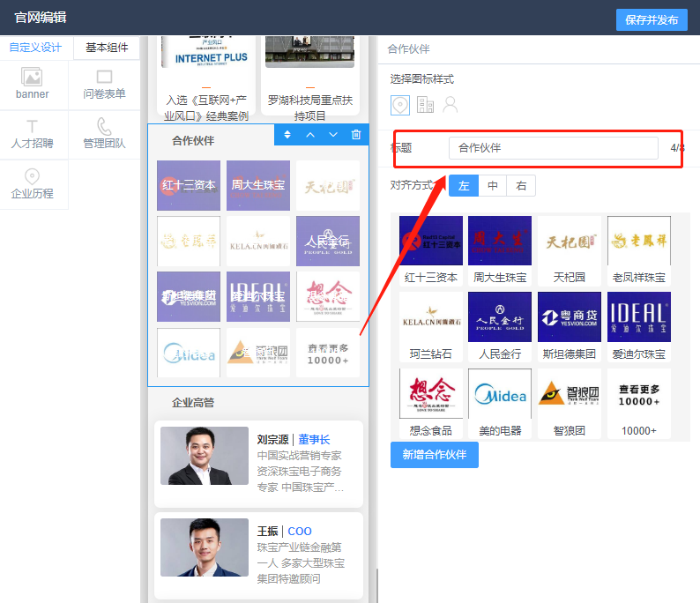Set alignment to 中
The width and height of the screenshot is (700, 603).
(493, 185)
